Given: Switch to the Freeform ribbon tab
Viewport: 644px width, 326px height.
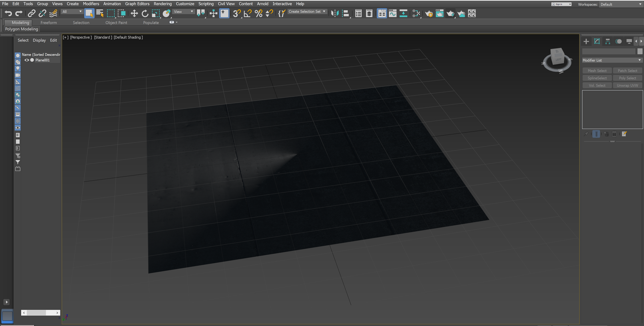Looking at the screenshot, I should coord(48,22).
